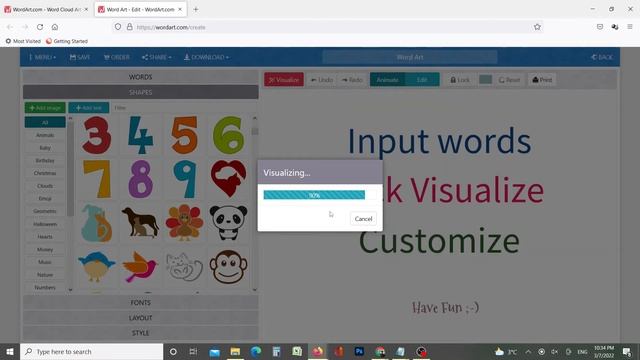Select the Hearts category
Image resolution: width=640 pixels, height=360 pixels.
coord(45,237)
